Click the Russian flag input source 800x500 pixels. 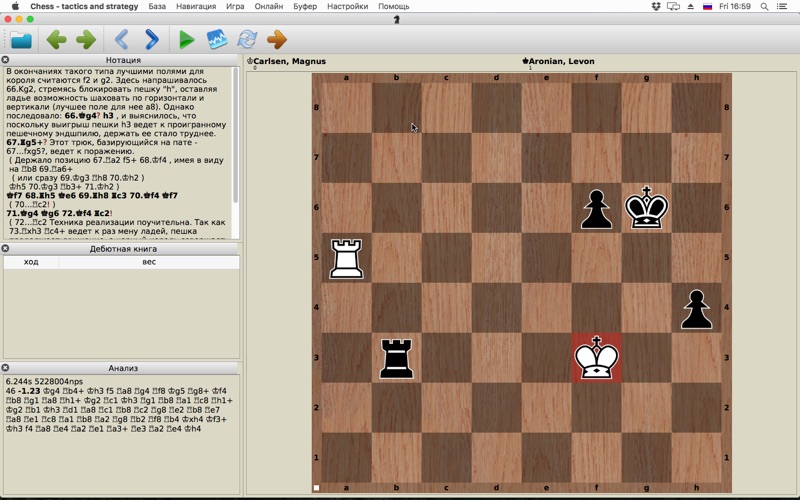(707, 6)
